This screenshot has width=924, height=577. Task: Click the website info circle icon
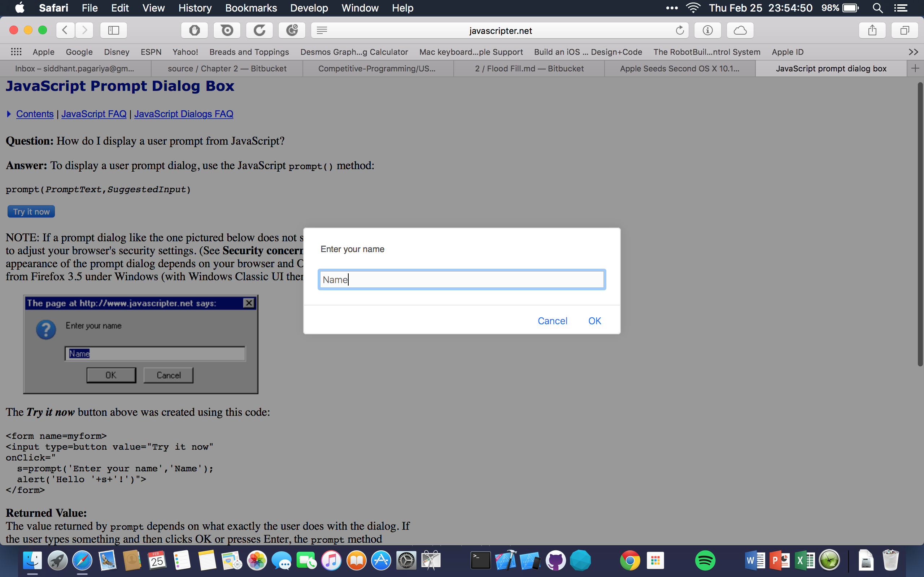tap(707, 30)
